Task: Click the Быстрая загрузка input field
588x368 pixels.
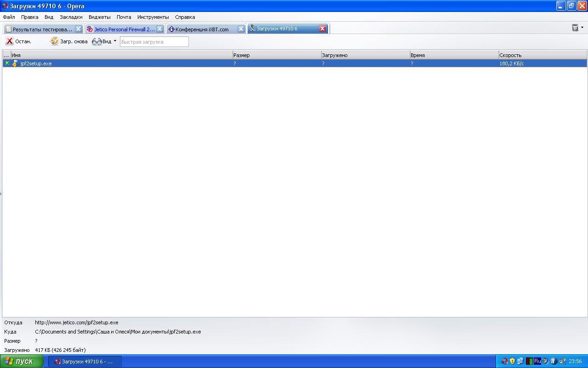Action: point(154,42)
